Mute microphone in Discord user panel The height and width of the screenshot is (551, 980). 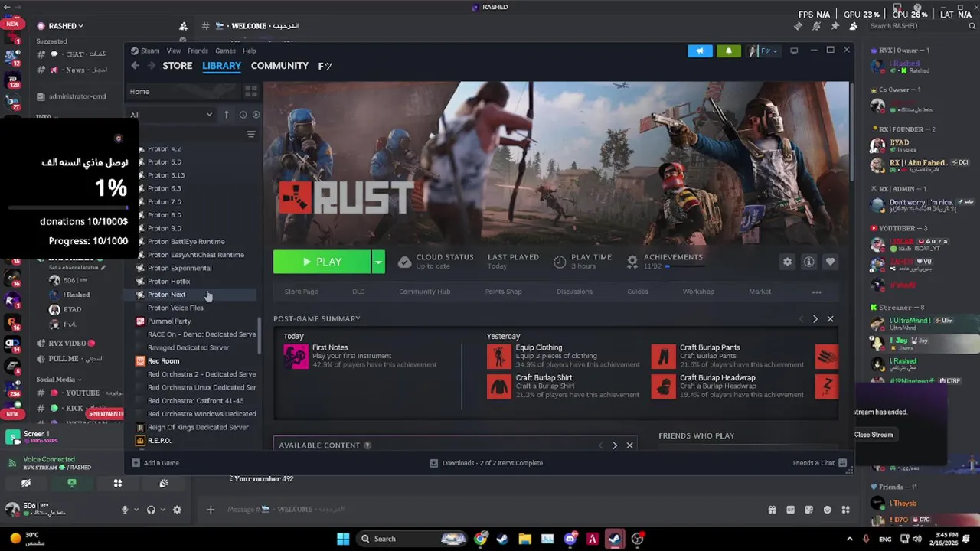click(x=125, y=510)
